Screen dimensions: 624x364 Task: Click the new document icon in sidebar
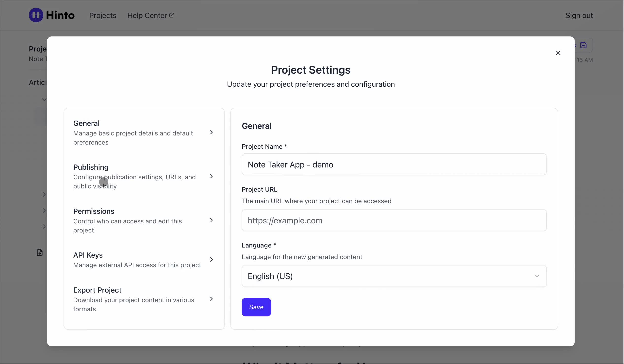(x=40, y=253)
